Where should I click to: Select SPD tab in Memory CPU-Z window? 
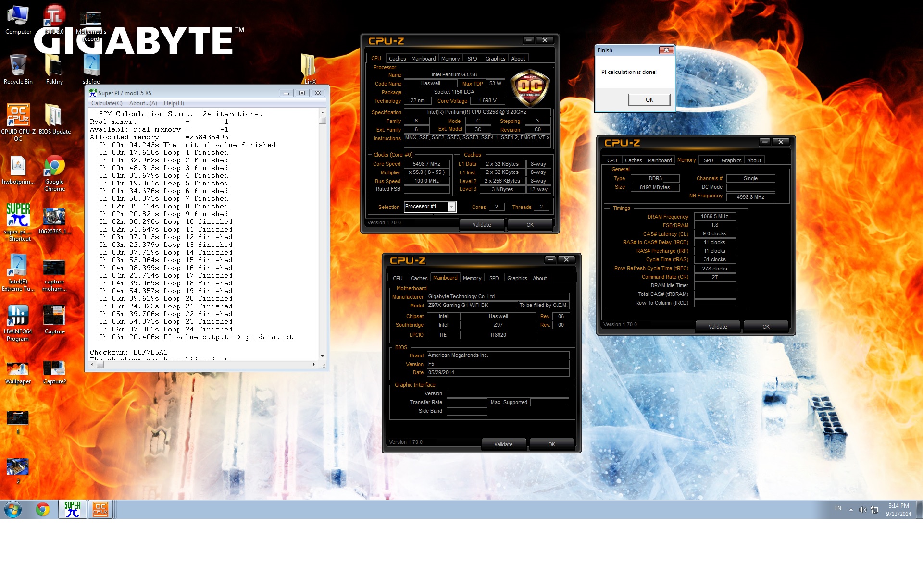[x=708, y=160]
